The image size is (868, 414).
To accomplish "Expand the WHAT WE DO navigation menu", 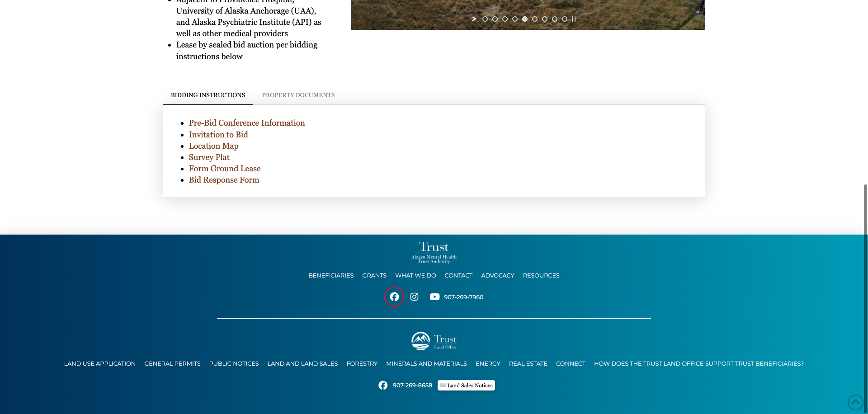I will [415, 275].
